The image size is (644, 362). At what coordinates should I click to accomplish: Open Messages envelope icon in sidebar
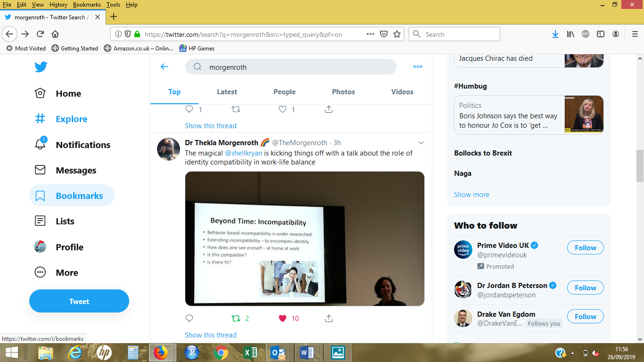pos(41,170)
